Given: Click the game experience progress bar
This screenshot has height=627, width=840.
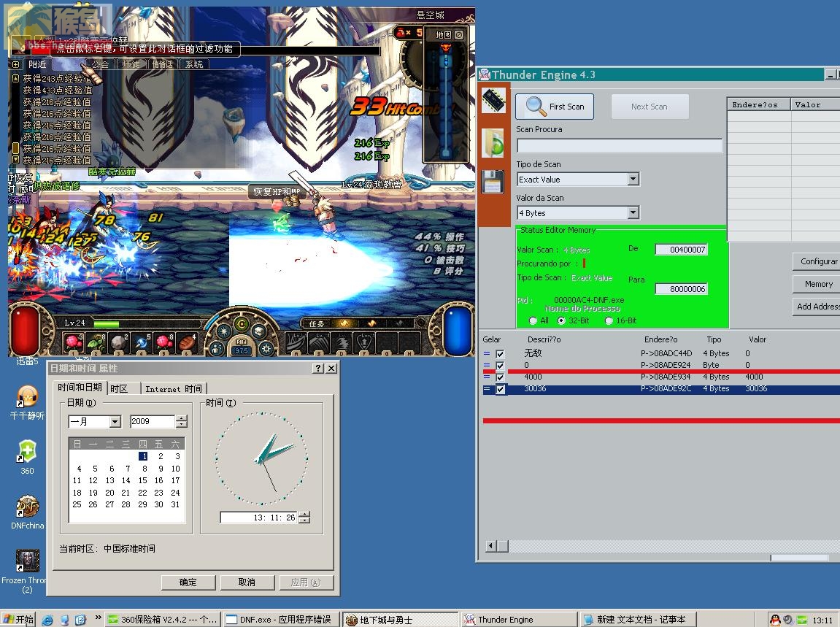Looking at the screenshot, I should tap(148, 323).
